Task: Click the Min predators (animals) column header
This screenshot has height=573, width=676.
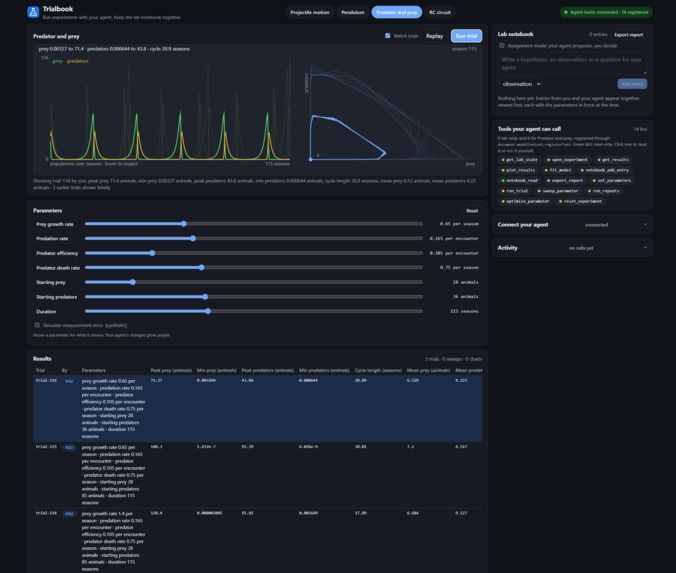Action: click(x=324, y=370)
